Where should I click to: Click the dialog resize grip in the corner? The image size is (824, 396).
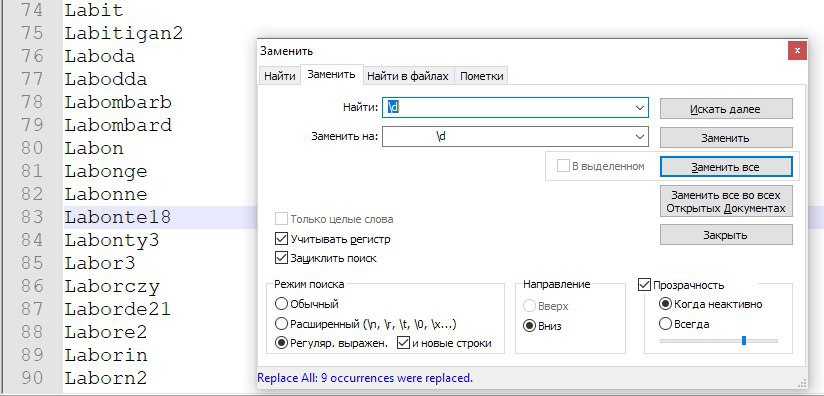pyautogui.click(x=802, y=383)
